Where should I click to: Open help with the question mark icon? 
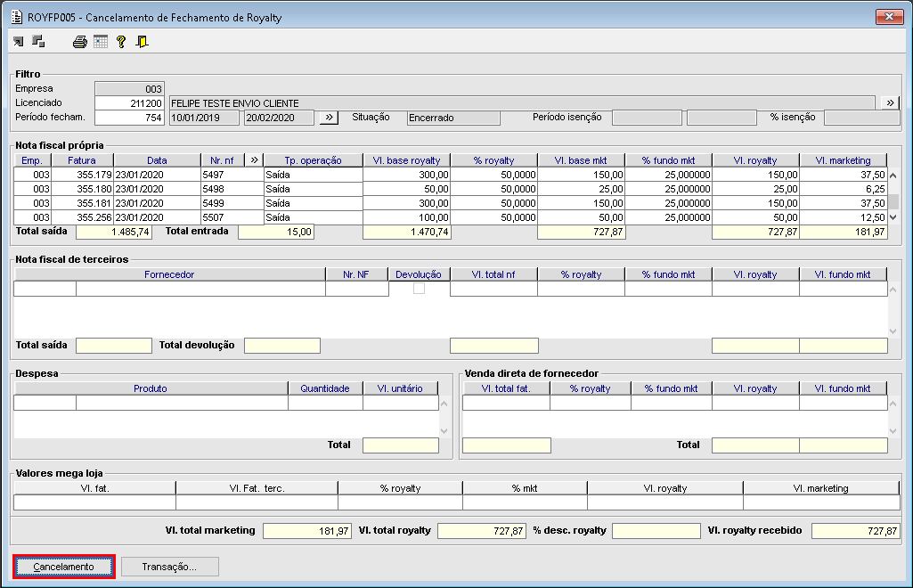tap(121, 42)
